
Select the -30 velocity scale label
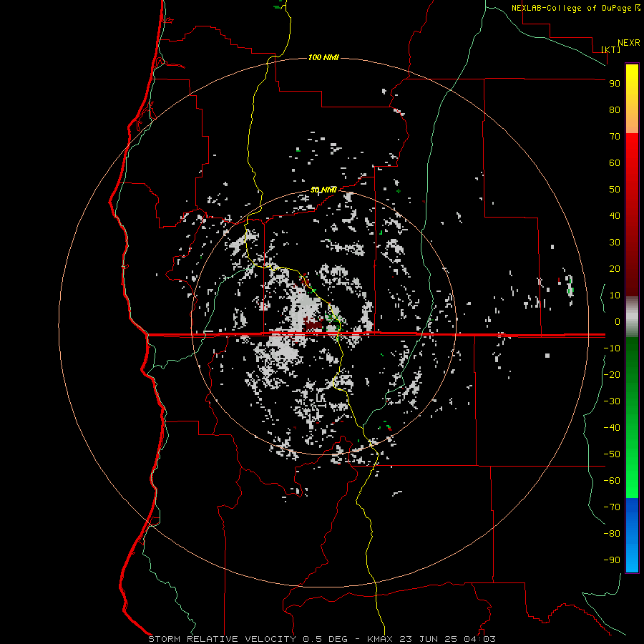click(x=612, y=401)
